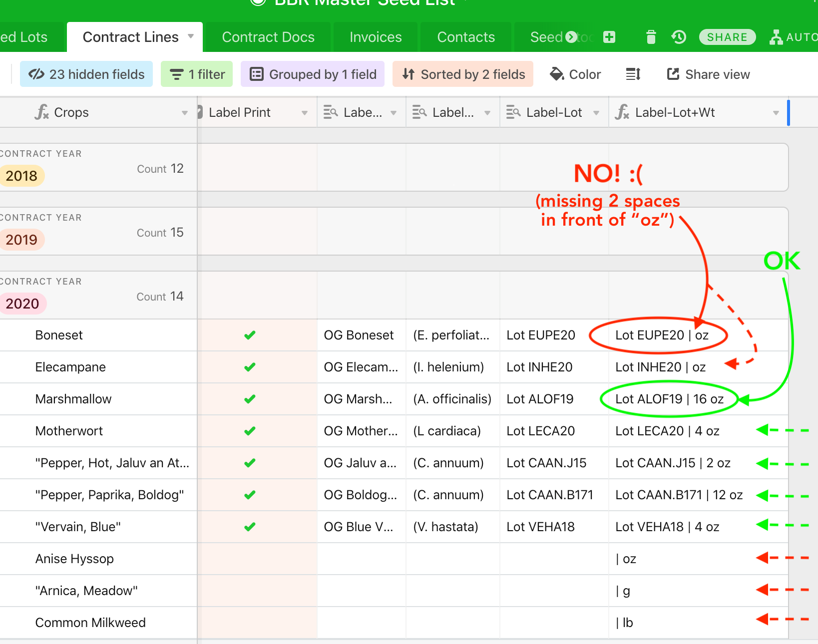Switch to Invoices tab

click(x=376, y=37)
